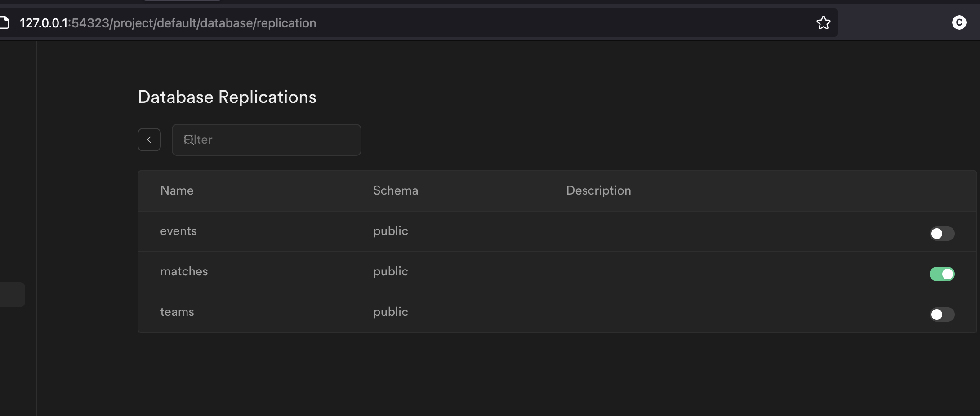Click the public schema label for teams

390,312
